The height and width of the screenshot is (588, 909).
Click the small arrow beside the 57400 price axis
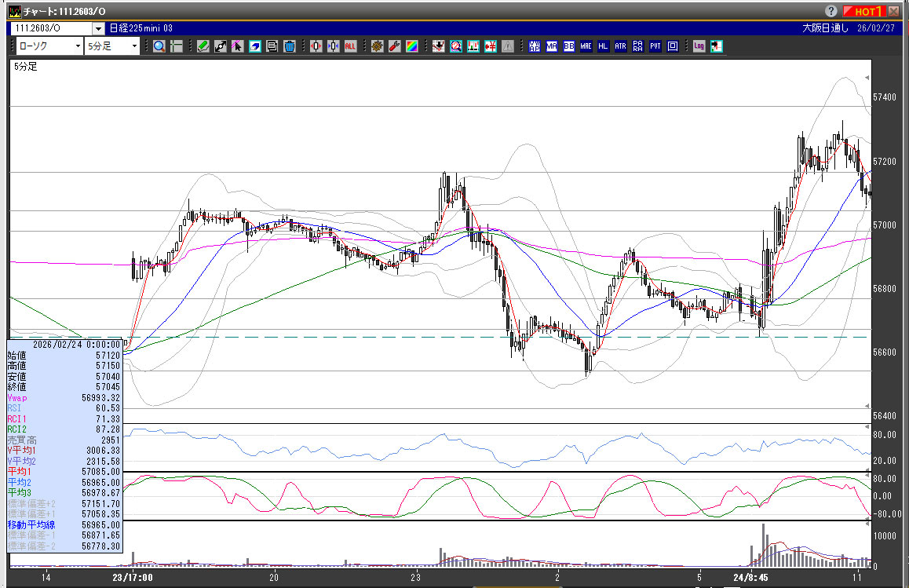(x=867, y=77)
